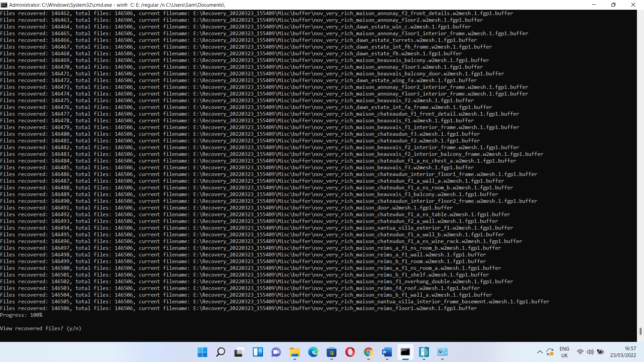
Task: Click the dawn_estate_wing_fa.w2mesh line
Action: [238, 80]
